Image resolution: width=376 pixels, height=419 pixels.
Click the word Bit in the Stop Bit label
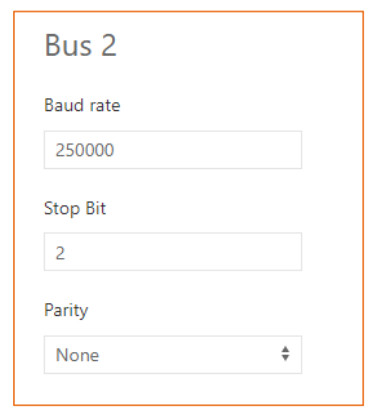tap(96, 208)
